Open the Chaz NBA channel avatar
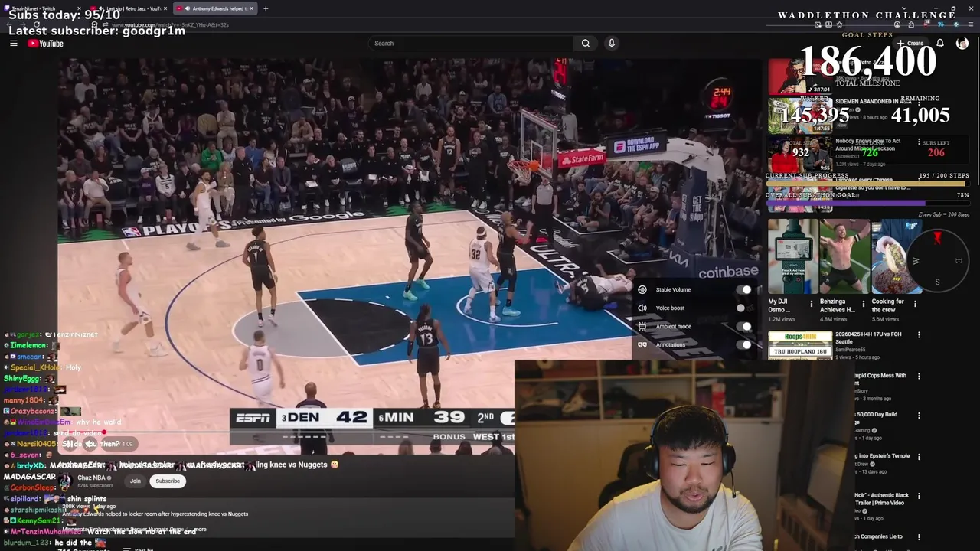 66,481
